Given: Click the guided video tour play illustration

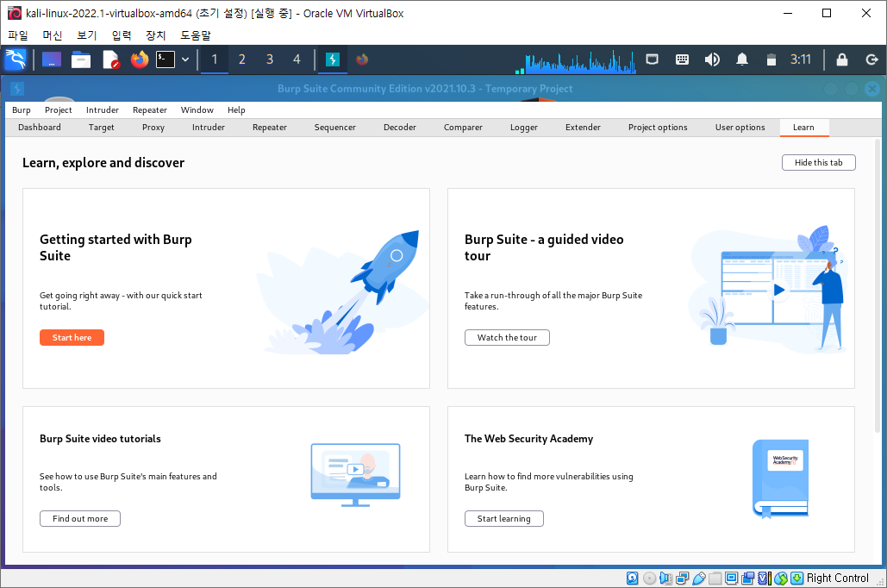Looking at the screenshot, I should [x=769, y=290].
